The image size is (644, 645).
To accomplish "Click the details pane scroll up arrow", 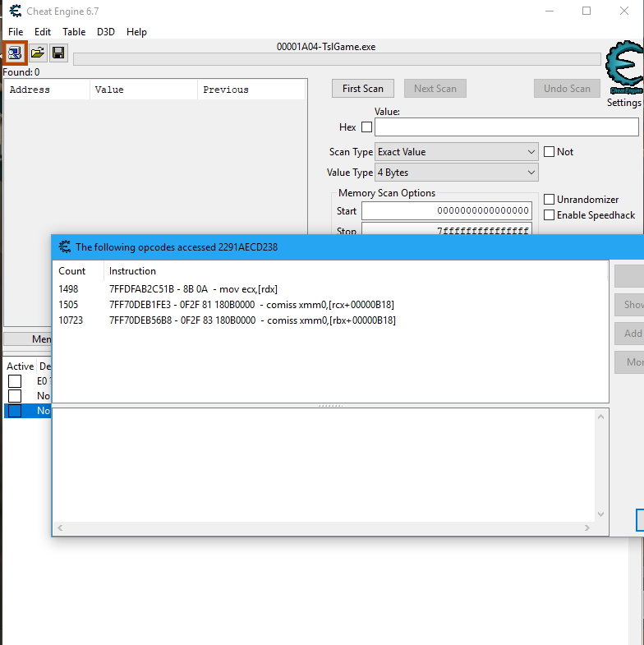I will click(x=600, y=417).
